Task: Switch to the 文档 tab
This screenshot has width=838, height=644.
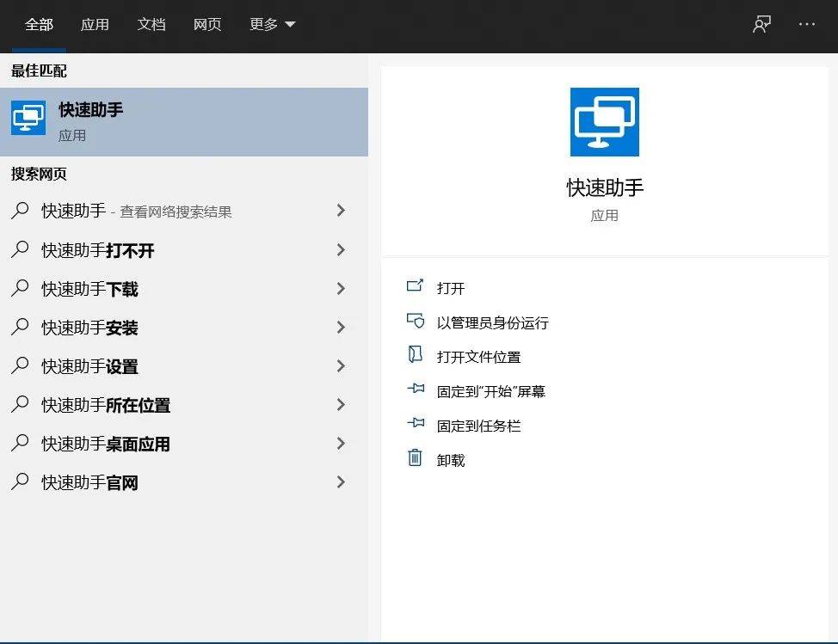Action: tap(151, 25)
